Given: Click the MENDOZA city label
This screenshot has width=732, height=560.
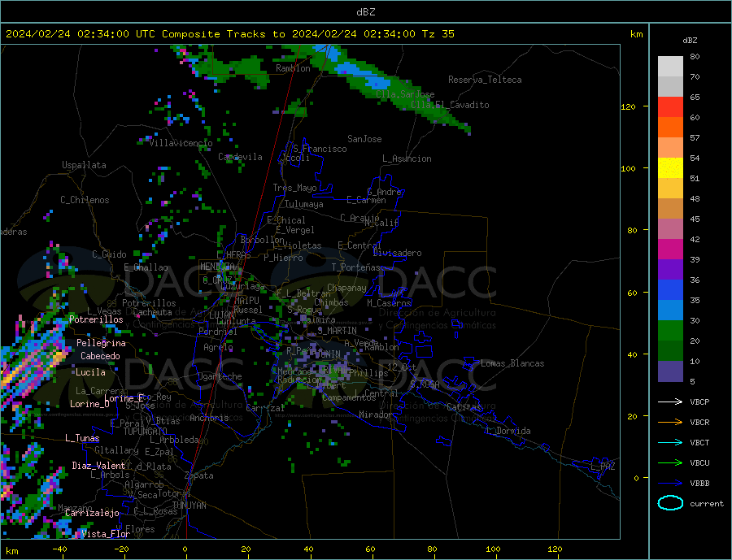Looking at the screenshot, I should 217,267.
